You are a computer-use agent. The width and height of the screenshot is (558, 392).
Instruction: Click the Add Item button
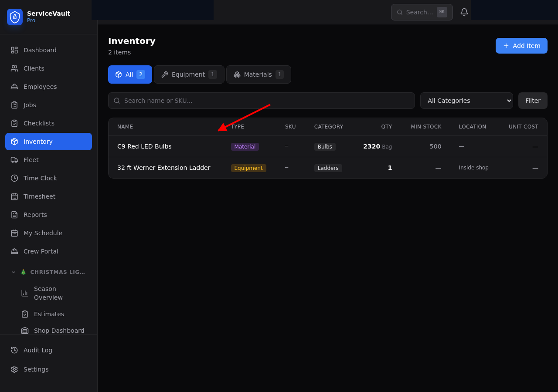coord(521,45)
